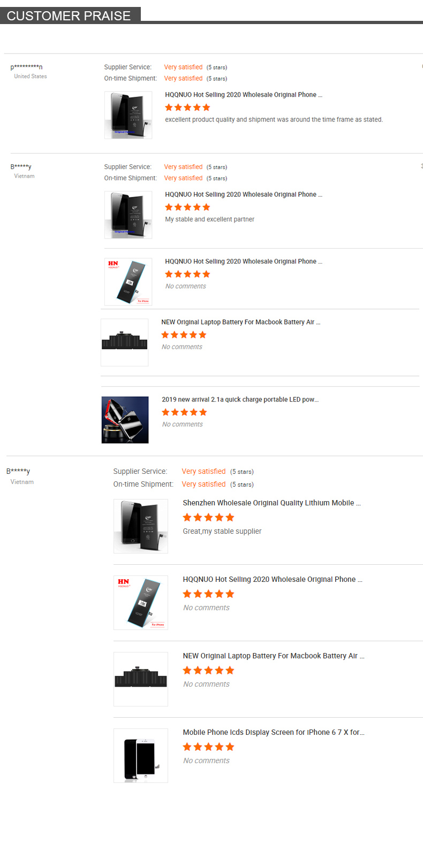
Task: Click star rating under Mobile Phone lcds Display
Action: click(x=209, y=747)
